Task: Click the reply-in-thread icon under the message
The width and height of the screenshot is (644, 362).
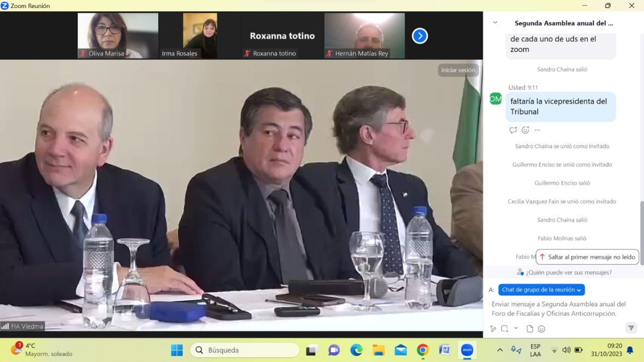Action: 513,130
